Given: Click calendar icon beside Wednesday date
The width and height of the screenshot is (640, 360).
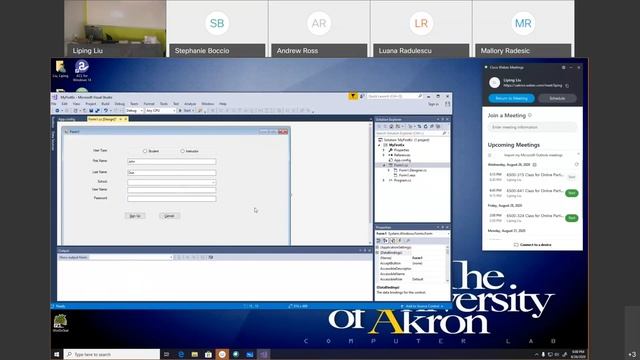Looking at the screenshot, I should (x=534, y=164).
